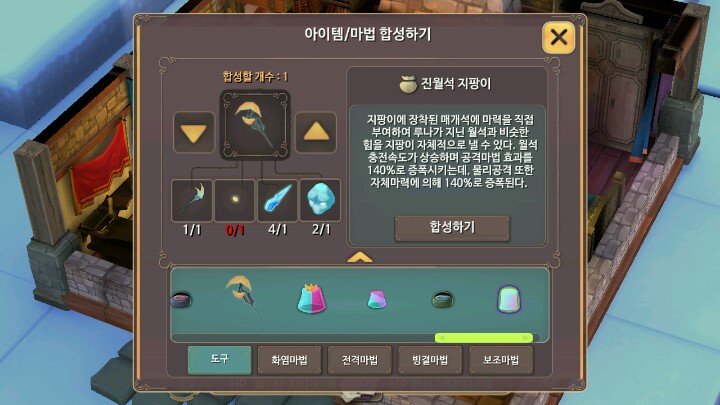Screen dimensions: 720x405
Task: Increase synthesis quantity with up arrow
Action: point(316,132)
